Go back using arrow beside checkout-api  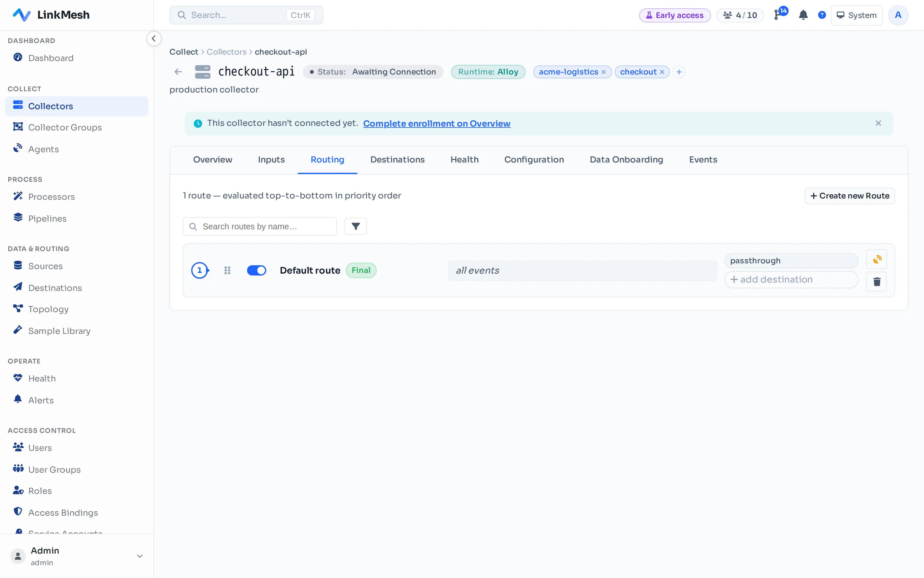pyautogui.click(x=178, y=72)
